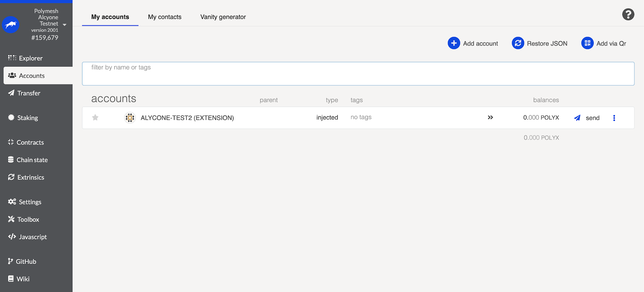This screenshot has width=644, height=292.
Task: Click the Add account plus icon
Action: point(454,43)
